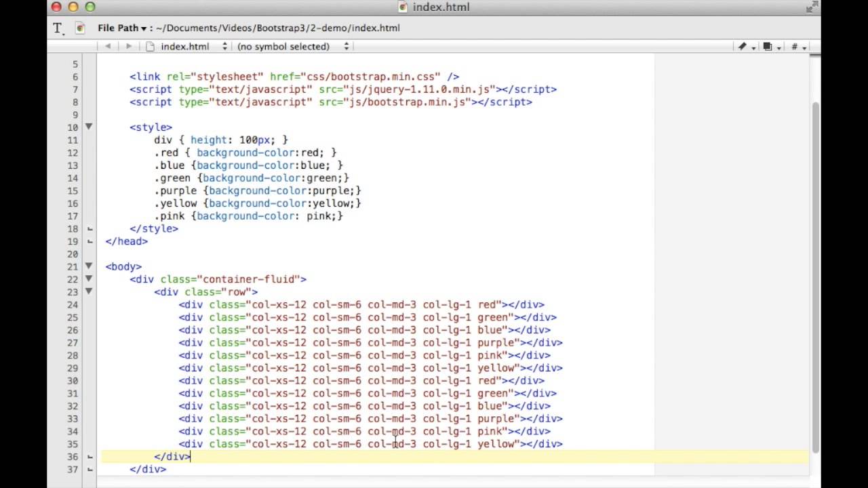Open the index.html document popup
This screenshot has height=488, width=868.
[x=187, y=46]
